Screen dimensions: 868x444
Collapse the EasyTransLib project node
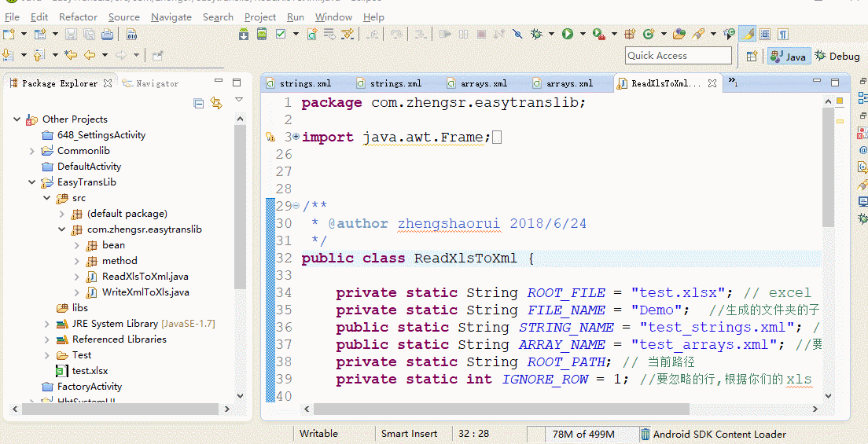click(x=32, y=182)
